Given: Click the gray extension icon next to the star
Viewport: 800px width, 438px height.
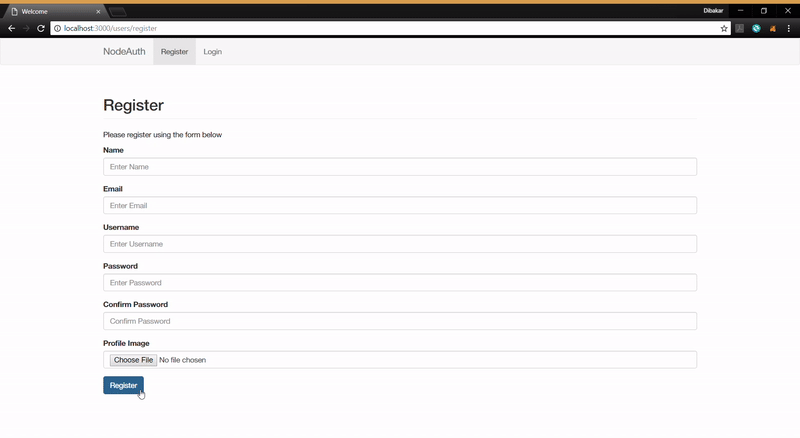Looking at the screenshot, I should 739,29.
